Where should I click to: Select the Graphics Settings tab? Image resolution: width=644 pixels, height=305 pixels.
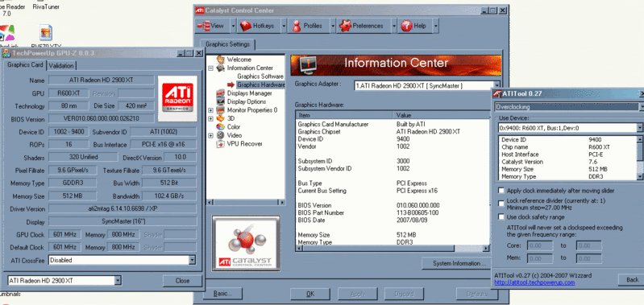click(x=227, y=44)
